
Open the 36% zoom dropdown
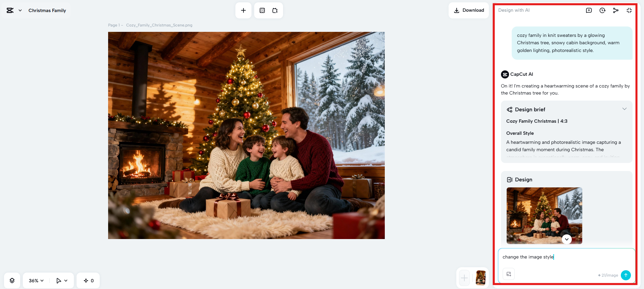click(x=36, y=281)
